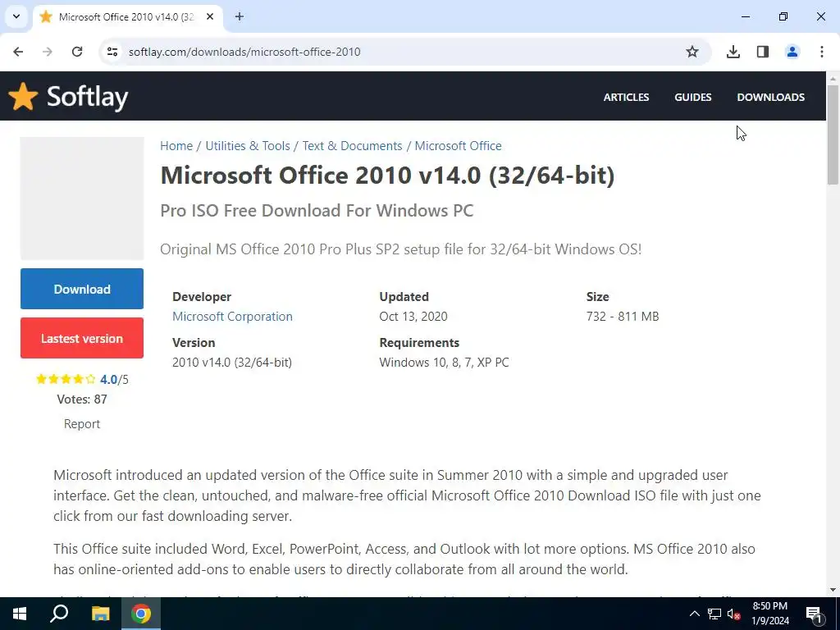Click the muted volume tray icon
Image resolution: width=840 pixels, height=630 pixels.
point(734,614)
